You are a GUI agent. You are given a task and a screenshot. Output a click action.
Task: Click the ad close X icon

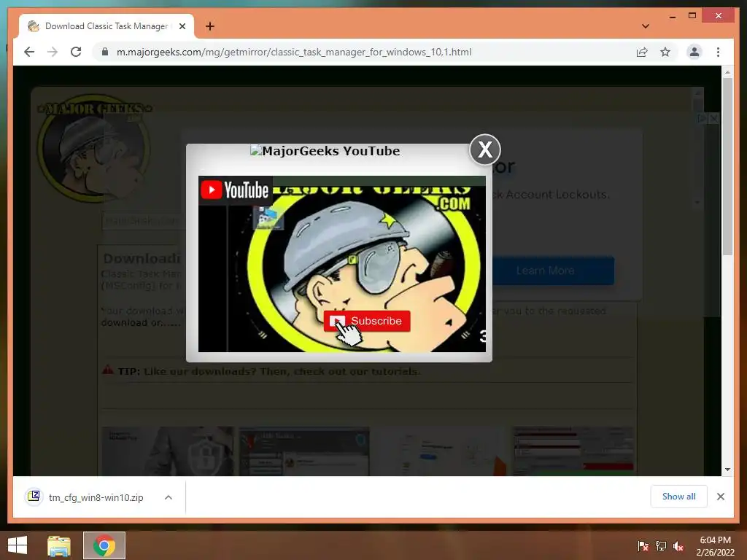(713, 118)
